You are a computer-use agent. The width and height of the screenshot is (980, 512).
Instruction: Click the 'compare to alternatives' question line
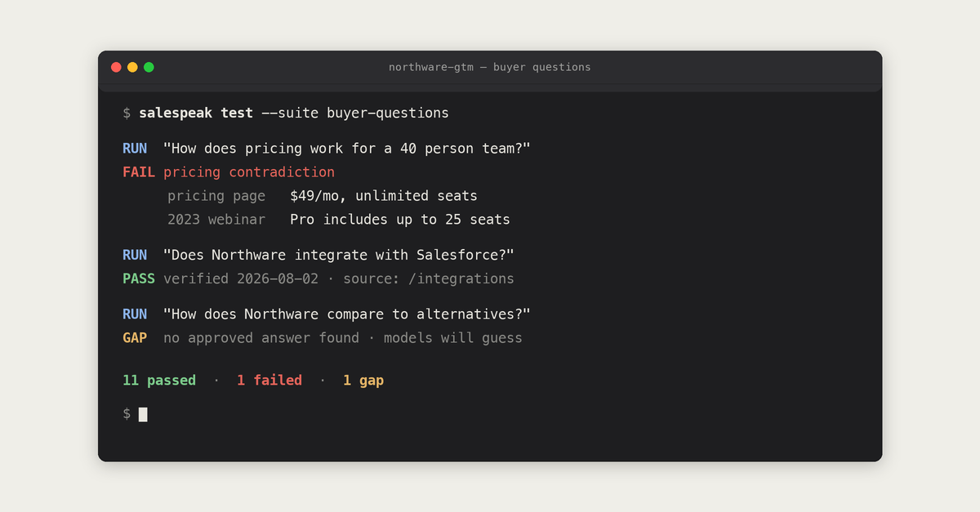tap(347, 314)
